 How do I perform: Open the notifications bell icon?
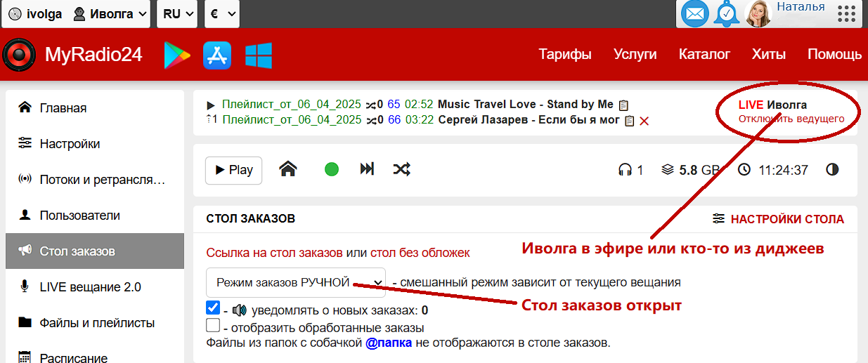(x=727, y=13)
